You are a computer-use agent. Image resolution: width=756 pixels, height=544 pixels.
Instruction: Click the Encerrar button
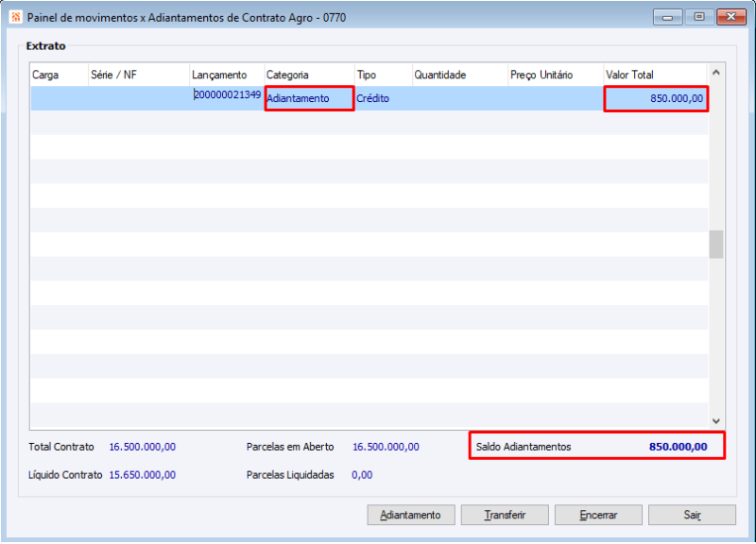[x=598, y=515]
